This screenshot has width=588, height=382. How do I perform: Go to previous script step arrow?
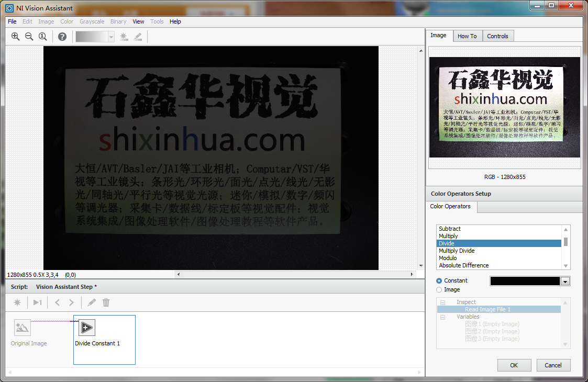58,302
